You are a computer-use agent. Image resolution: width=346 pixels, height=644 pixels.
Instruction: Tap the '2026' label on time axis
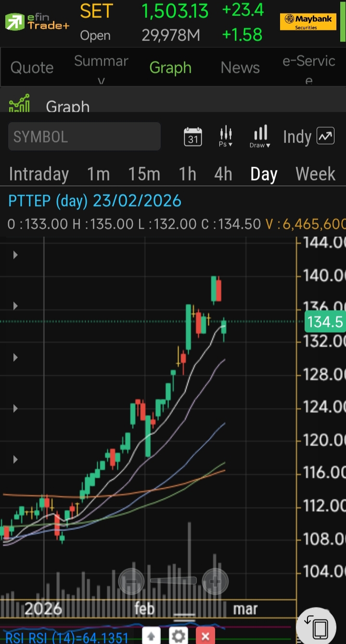click(x=43, y=609)
